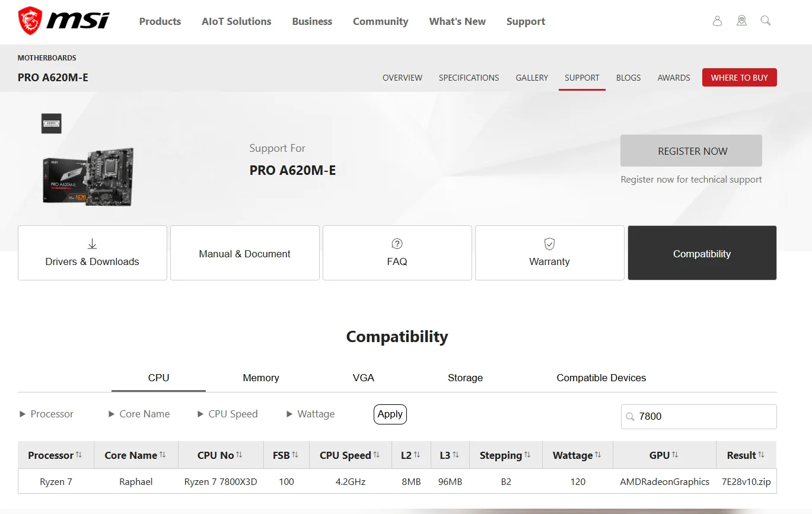Sort by Processor column arrows
812x514 pixels.
(79, 455)
